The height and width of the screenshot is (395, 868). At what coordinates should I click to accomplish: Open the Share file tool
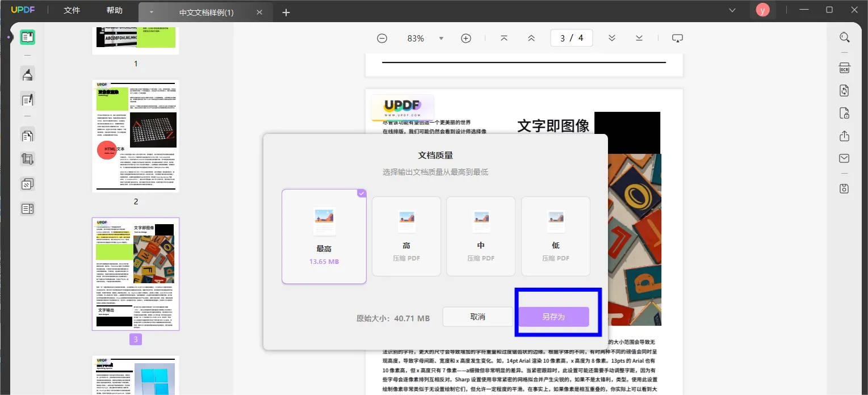point(845,136)
